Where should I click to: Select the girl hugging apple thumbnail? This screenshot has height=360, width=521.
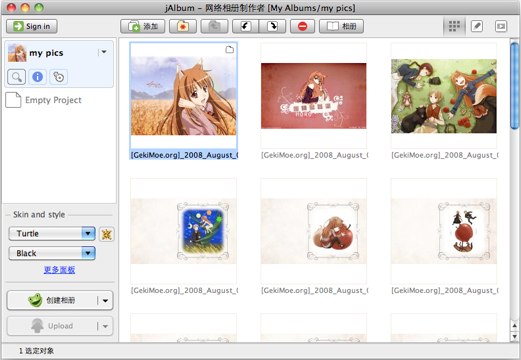click(x=314, y=231)
